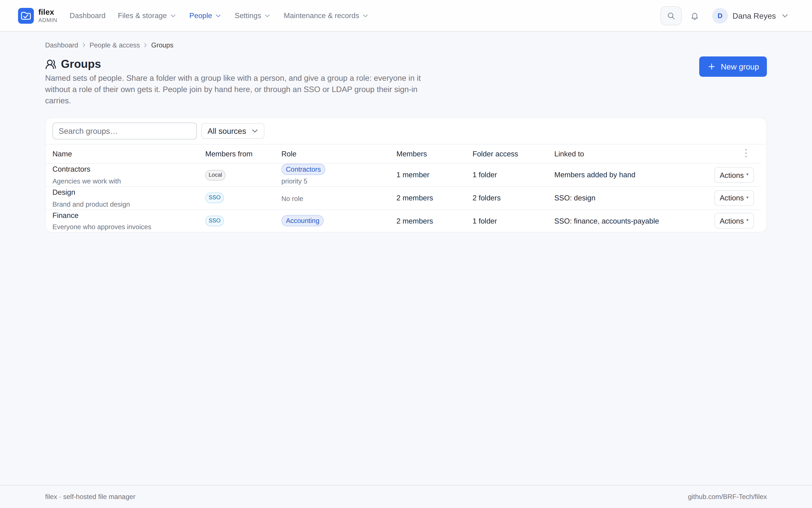Click the SSO badge in Design row

click(214, 198)
